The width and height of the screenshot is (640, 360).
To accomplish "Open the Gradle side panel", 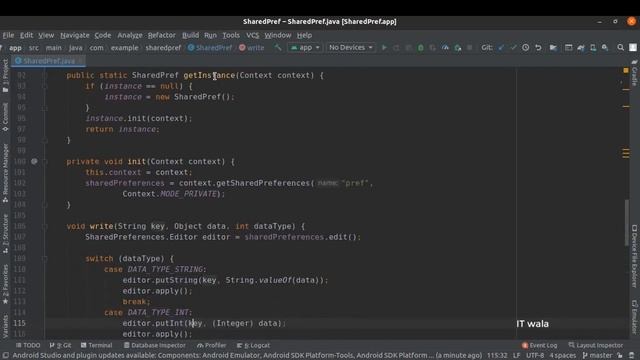I will pos(634,72).
